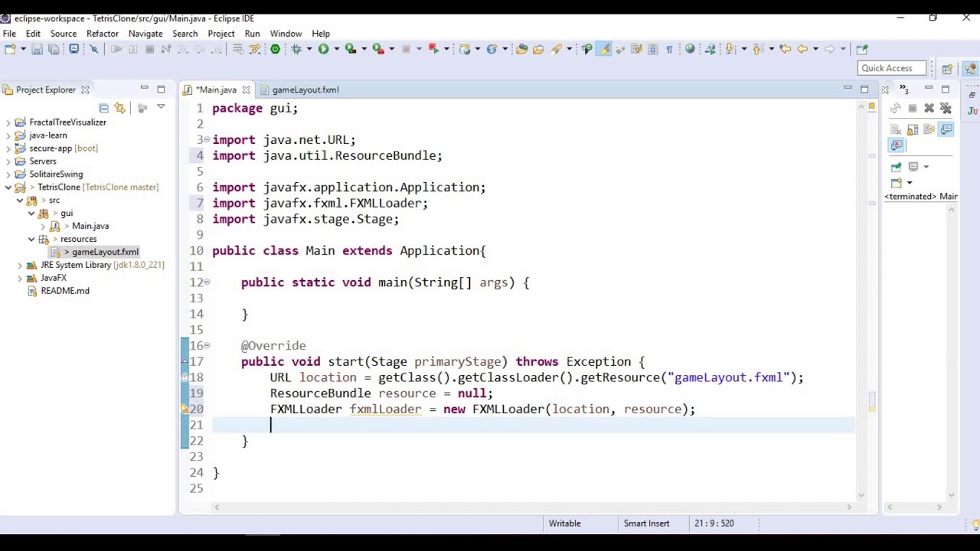Click the Save icon in toolbar
This screenshot has width=980, height=551.
(37, 49)
